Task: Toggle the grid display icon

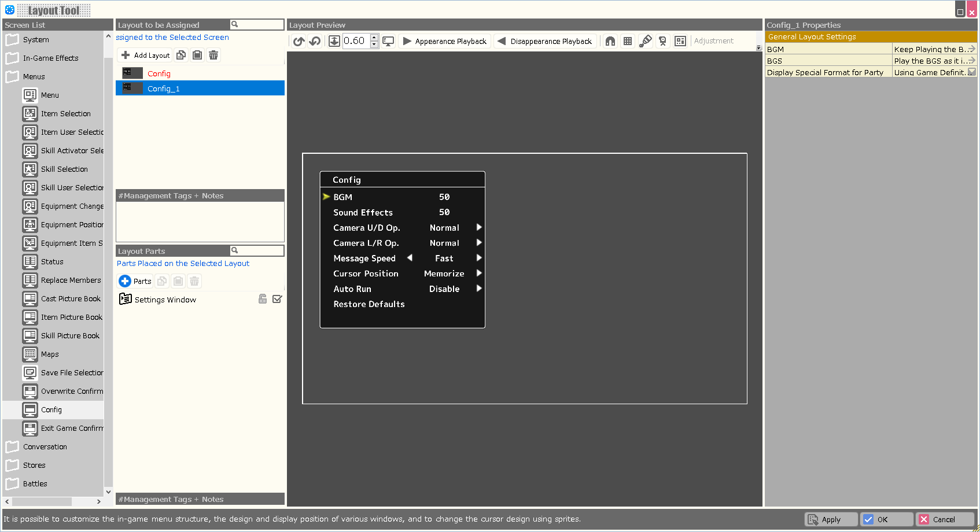Action: coord(628,41)
